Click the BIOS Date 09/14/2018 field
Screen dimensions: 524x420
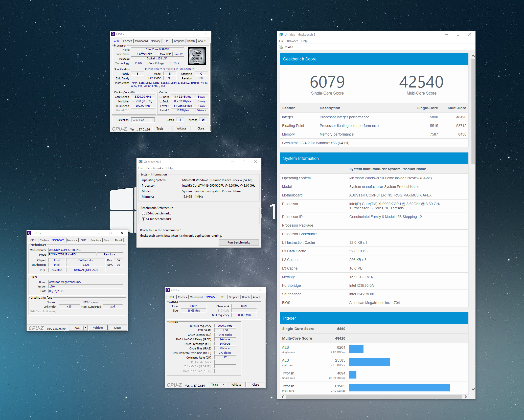pyautogui.click(x=86, y=291)
